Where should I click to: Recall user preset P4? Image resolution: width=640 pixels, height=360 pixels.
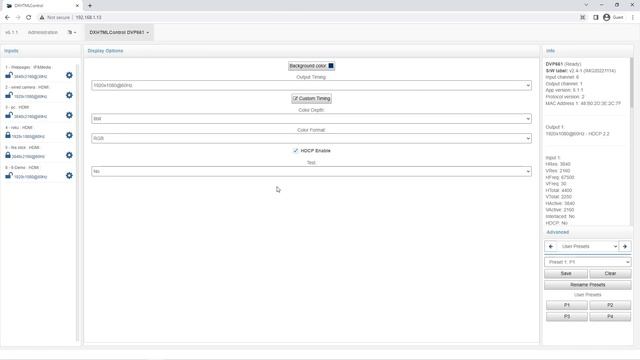coord(610,317)
